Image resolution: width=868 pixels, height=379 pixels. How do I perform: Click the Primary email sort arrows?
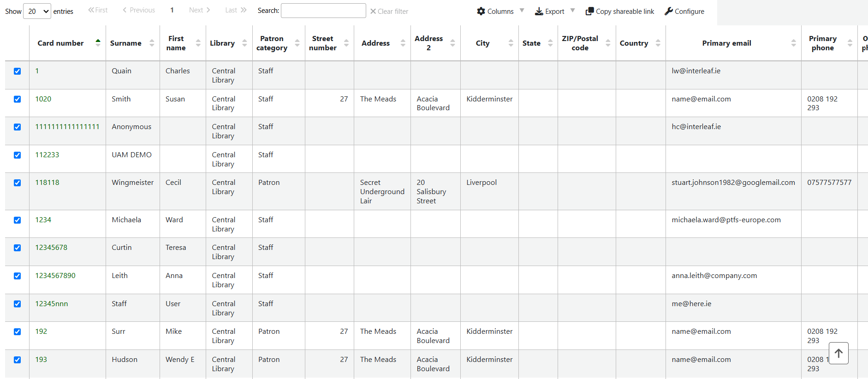pos(793,43)
